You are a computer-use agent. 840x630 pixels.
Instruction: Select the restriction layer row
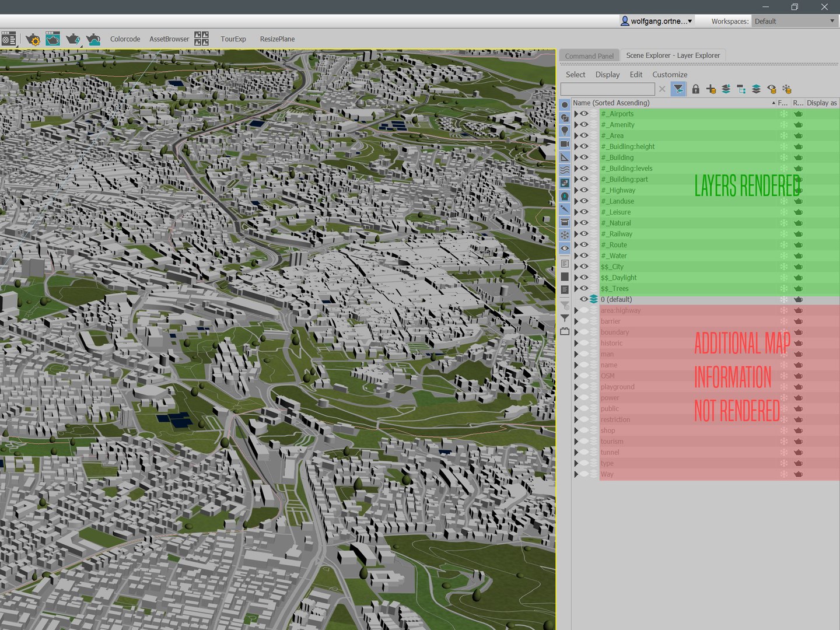click(706, 420)
